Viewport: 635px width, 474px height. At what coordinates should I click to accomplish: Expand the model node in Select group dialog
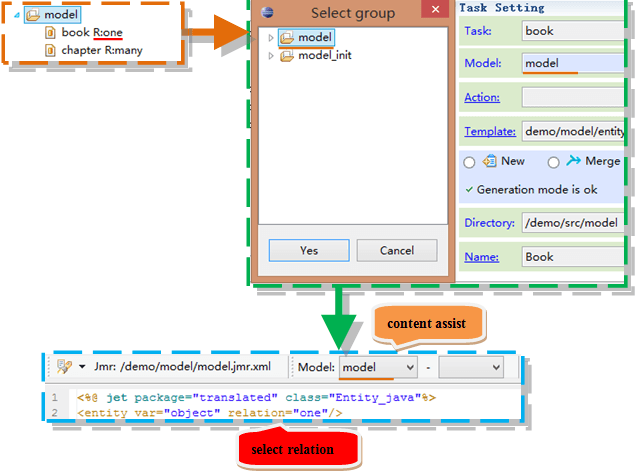(x=271, y=38)
